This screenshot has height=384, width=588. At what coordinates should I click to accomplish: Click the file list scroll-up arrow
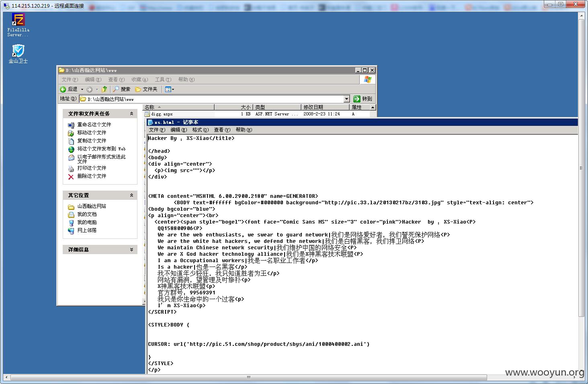coord(373,107)
